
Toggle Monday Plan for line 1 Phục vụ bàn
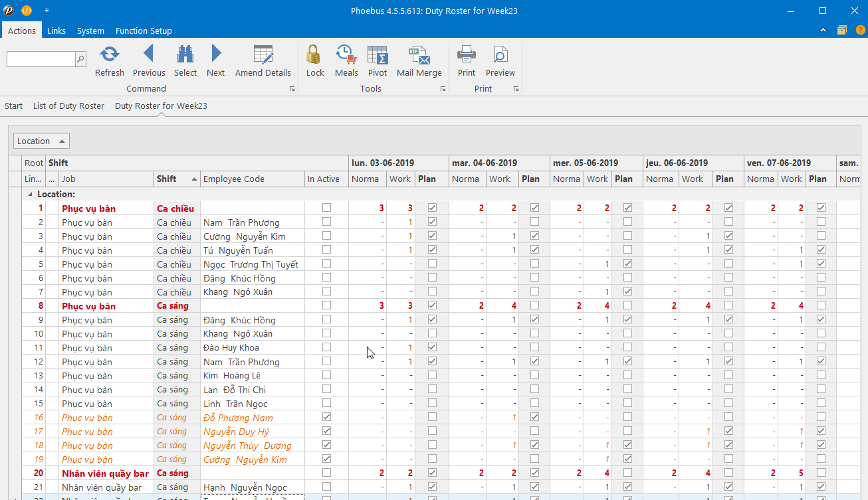[x=432, y=208]
